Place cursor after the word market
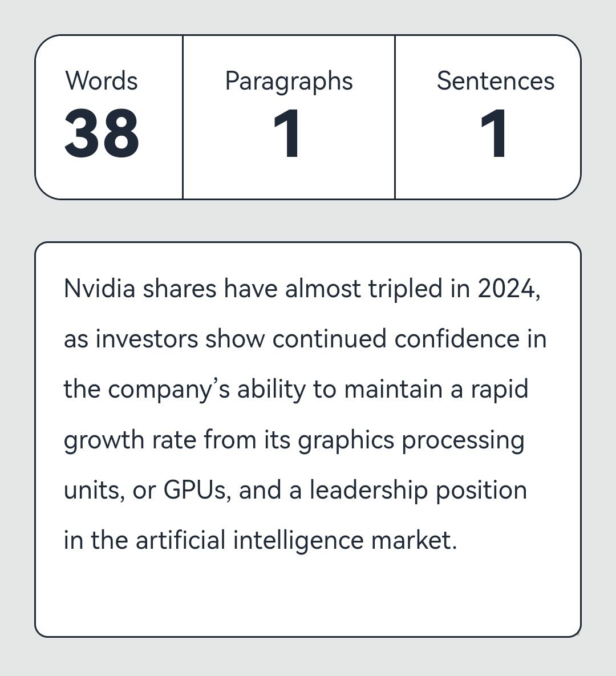 (x=457, y=540)
